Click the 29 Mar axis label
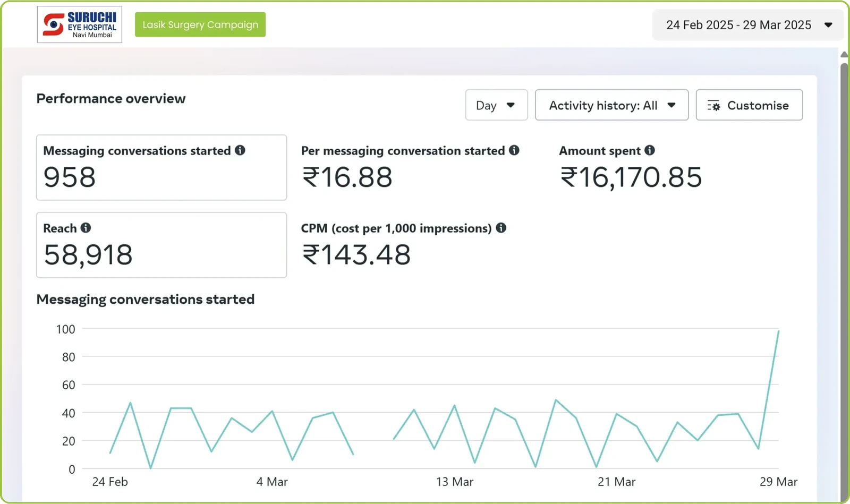The height and width of the screenshot is (504, 850). point(778,482)
